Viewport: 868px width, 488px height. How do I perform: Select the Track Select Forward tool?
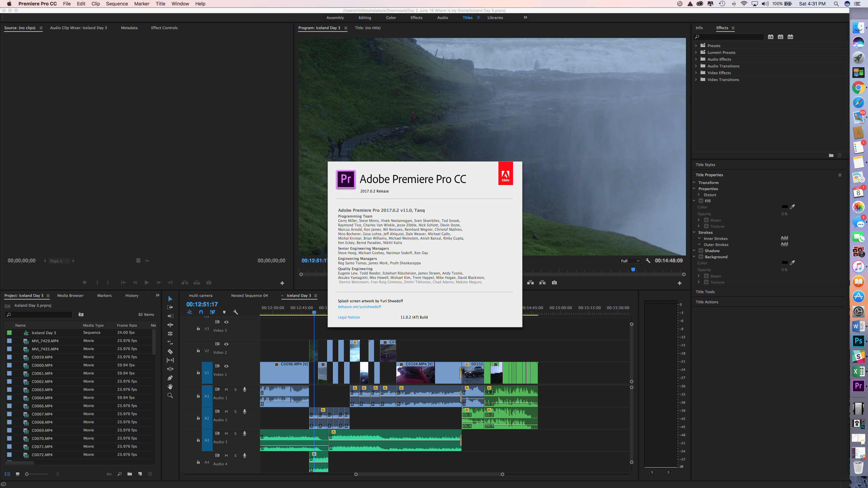[x=170, y=307]
